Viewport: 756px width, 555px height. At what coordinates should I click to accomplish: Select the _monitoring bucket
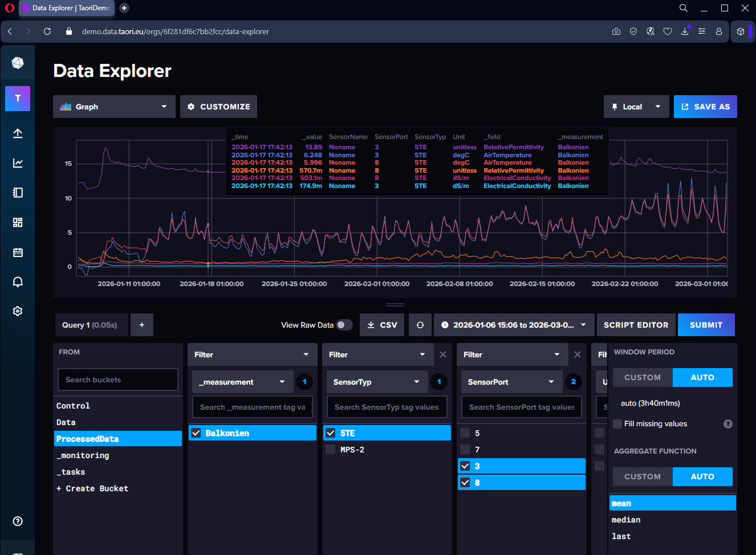pyautogui.click(x=83, y=455)
